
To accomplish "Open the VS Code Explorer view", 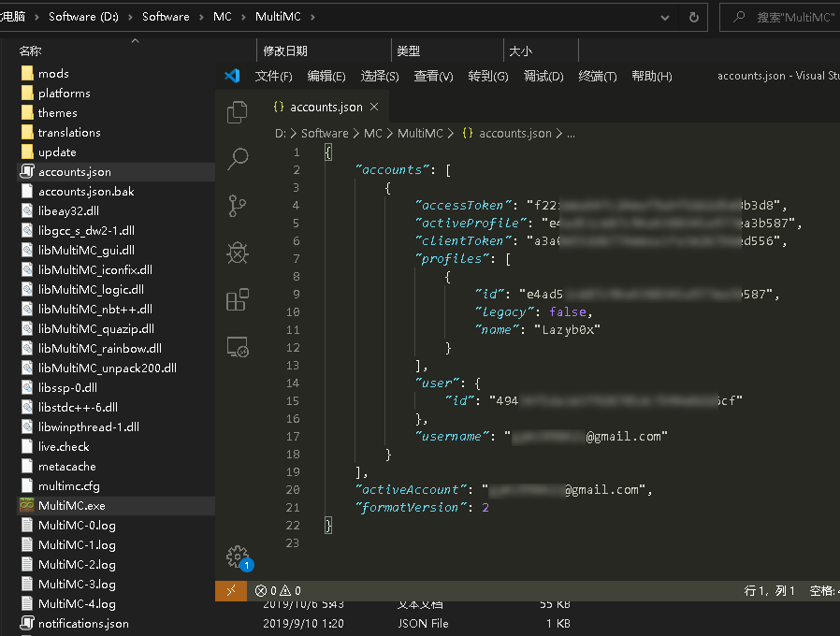I will click(x=238, y=112).
